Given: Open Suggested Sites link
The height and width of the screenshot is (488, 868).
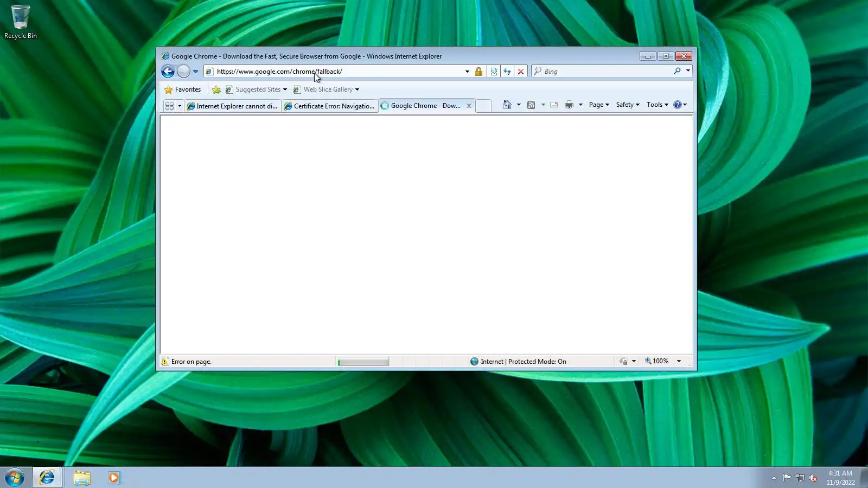Looking at the screenshot, I should coord(253,89).
